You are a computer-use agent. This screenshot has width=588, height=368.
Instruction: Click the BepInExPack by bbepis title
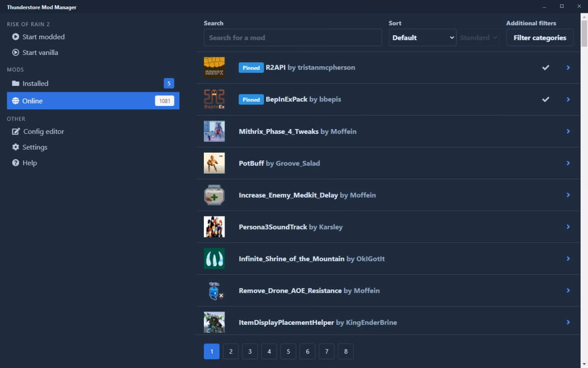point(303,100)
